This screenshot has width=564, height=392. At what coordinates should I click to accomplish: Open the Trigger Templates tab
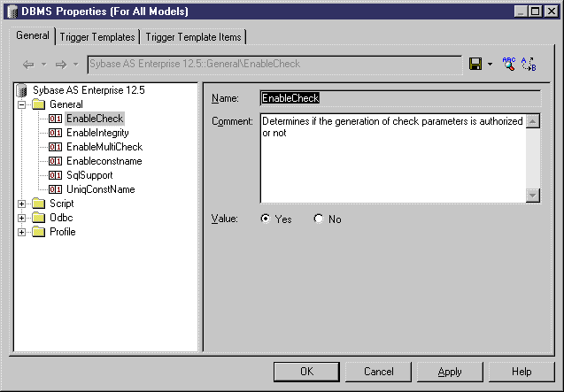point(97,37)
